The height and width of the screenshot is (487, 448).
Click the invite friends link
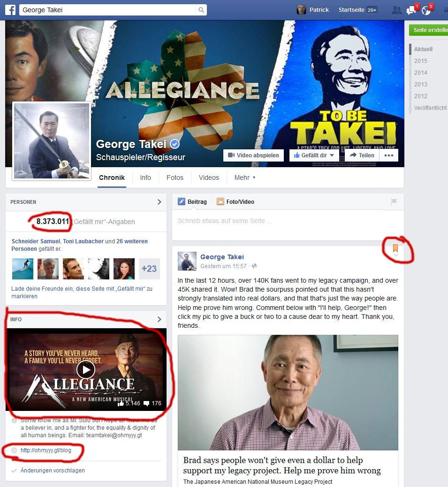click(x=82, y=292)
